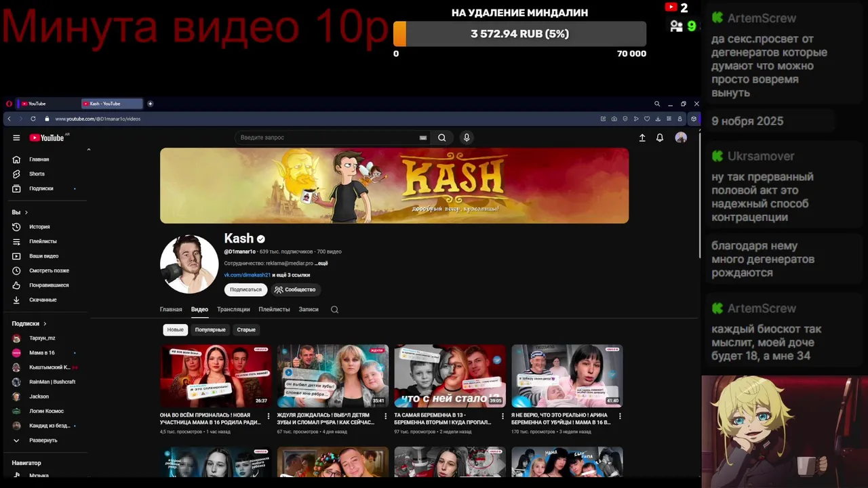Click the Opera logo menu button

click(x=9, y=104)
